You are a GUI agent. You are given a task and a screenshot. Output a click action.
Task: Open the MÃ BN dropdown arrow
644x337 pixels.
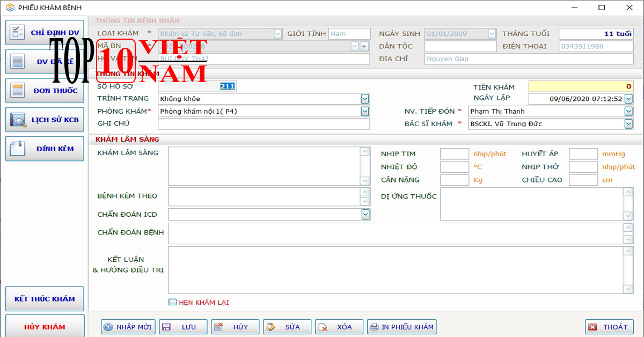click(354, 46)
